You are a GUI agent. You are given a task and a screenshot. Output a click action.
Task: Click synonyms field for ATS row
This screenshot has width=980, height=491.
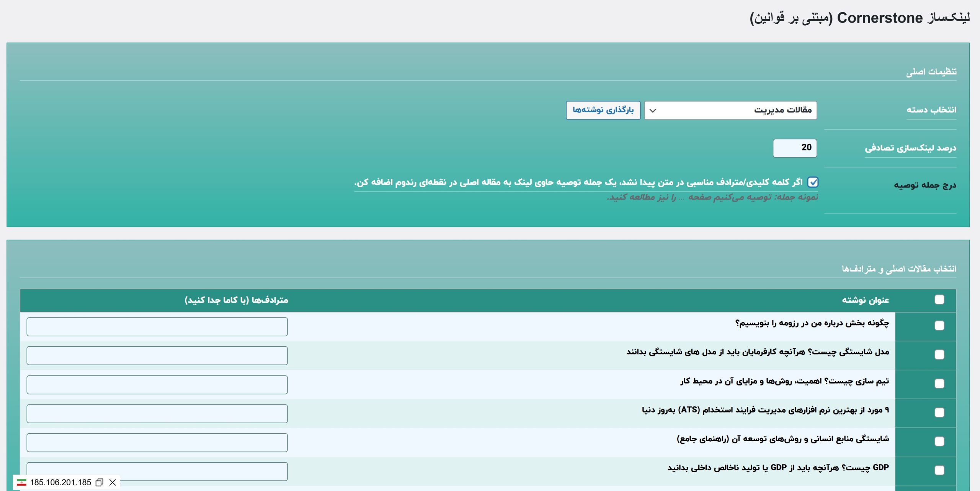tap(157, 414)
